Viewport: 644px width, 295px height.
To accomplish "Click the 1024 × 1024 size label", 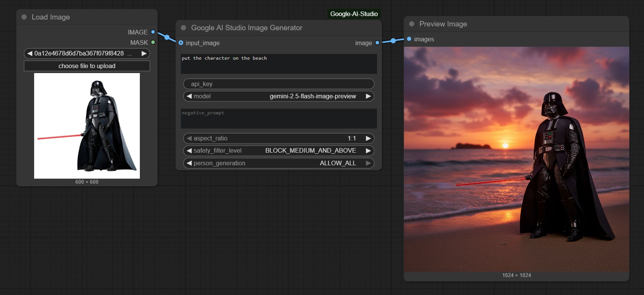I will 516,275.
